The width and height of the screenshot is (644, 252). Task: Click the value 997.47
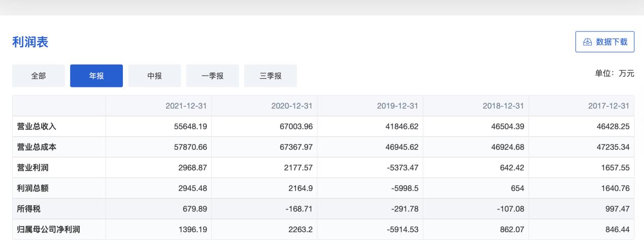pos(618,209)
